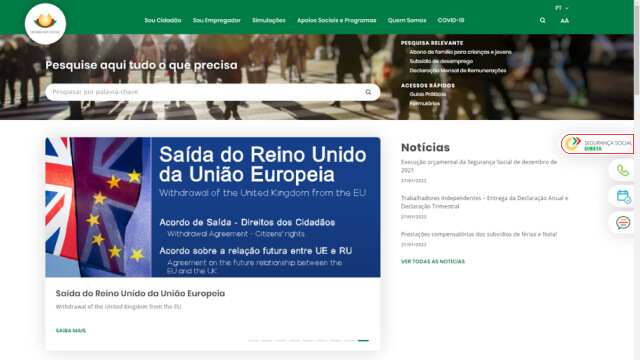Open Segurança Social Direta shortcut
The width and height of the screenshot is (640, 360).
pyautogui.click(x=598, y=144)
